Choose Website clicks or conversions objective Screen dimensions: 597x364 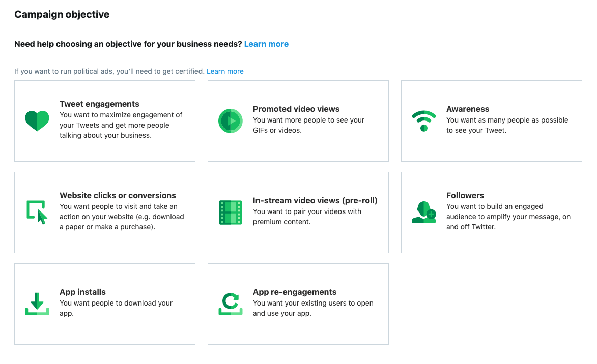pos(104,212)
